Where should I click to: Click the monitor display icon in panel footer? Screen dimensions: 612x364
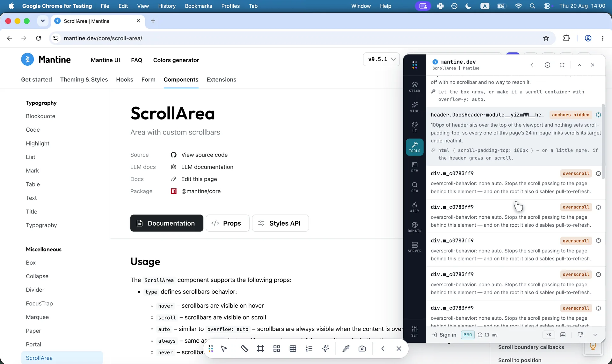click(580, 335)
